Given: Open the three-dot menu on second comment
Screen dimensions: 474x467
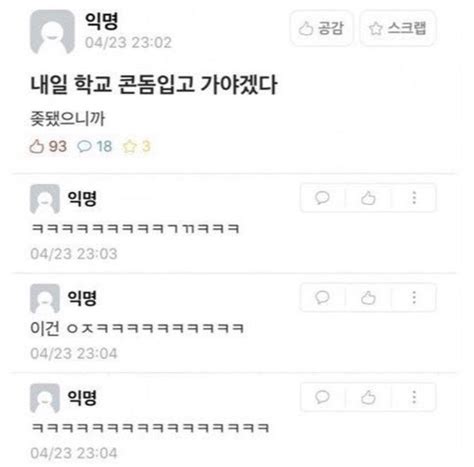Looking at the screenshot, I should (414, 297).
